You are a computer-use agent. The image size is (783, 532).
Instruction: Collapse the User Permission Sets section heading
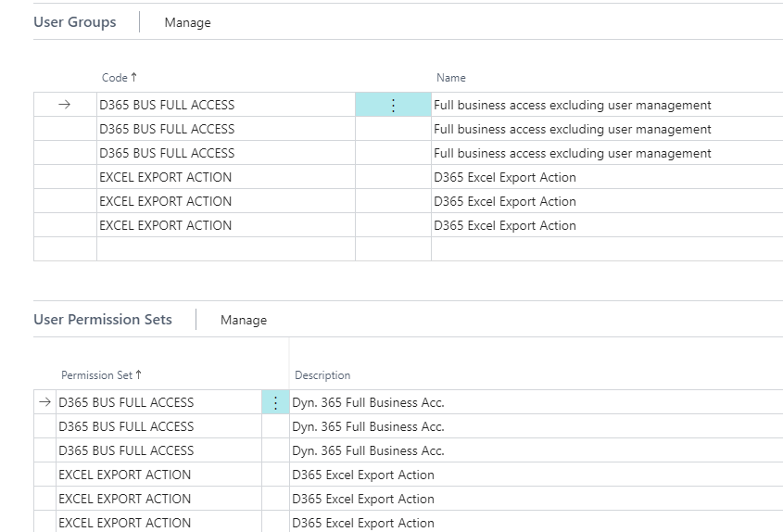pos(103,320)
